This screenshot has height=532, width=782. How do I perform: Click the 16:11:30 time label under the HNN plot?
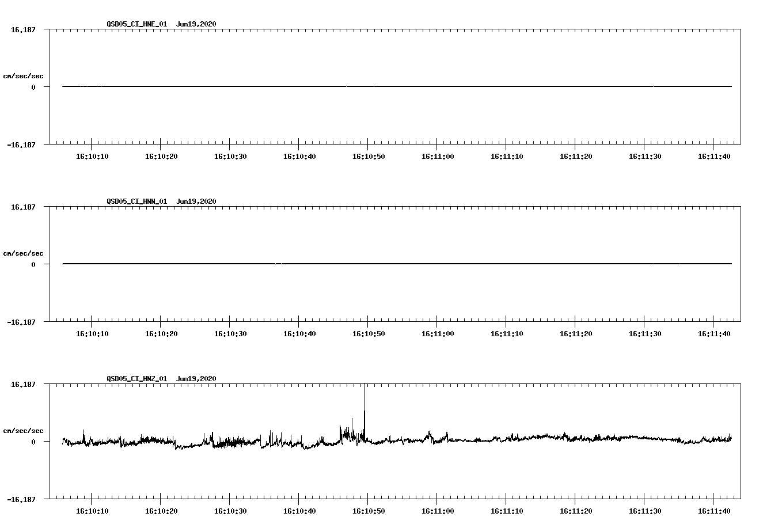645,334
